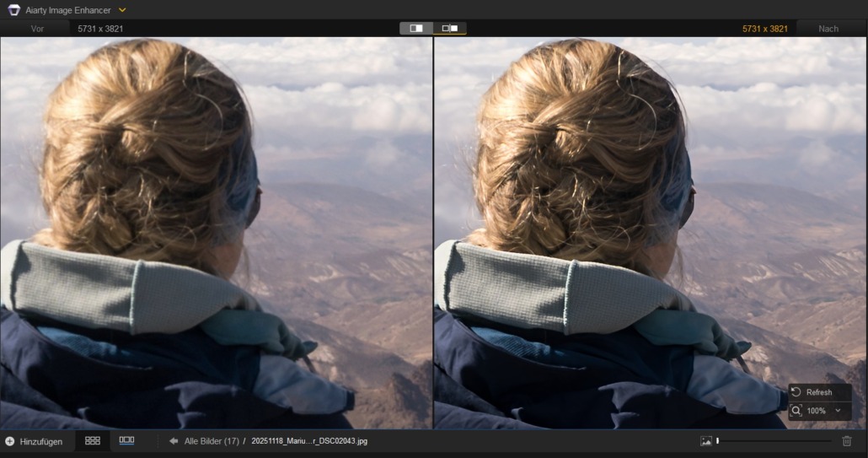Switch to the split-slider compare view
868x458 pixels.
click(416, 29)
